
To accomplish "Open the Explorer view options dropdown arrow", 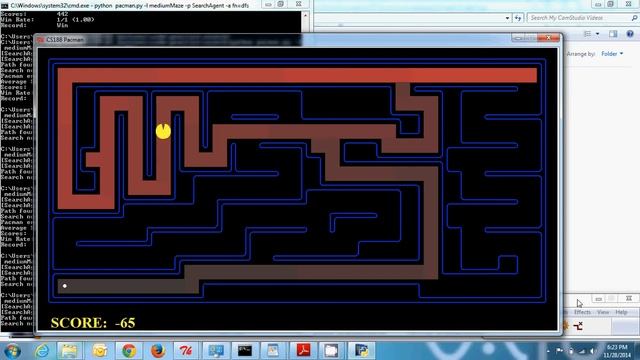I will click(x=597, y=34).
